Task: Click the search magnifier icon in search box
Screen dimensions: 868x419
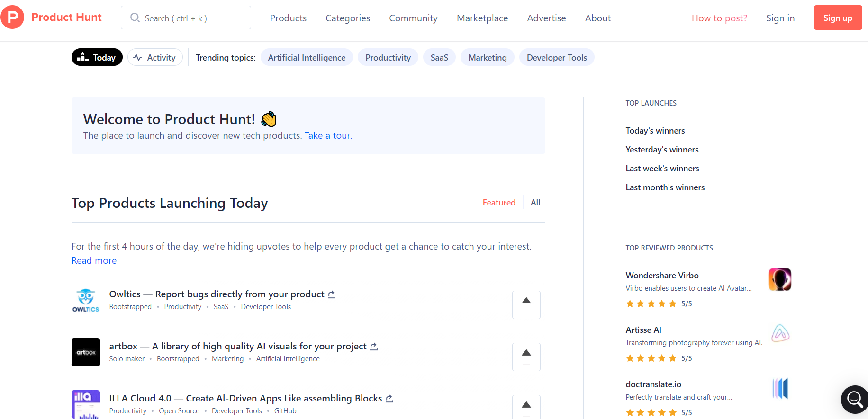Action: (135, 18)
